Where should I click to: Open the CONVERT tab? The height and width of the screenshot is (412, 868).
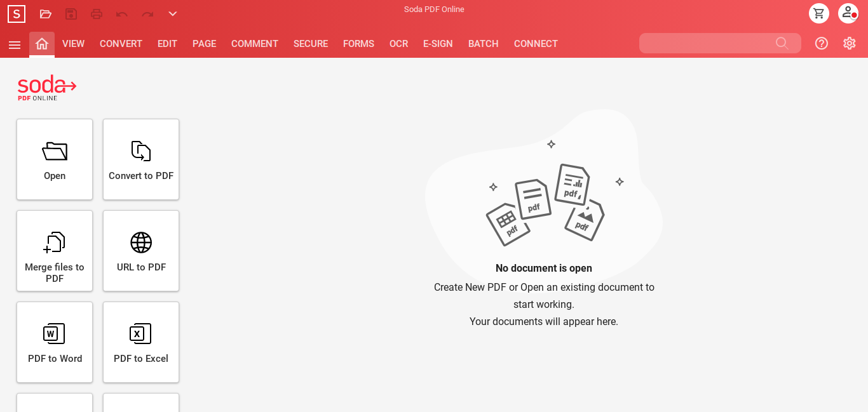(121, 44)
